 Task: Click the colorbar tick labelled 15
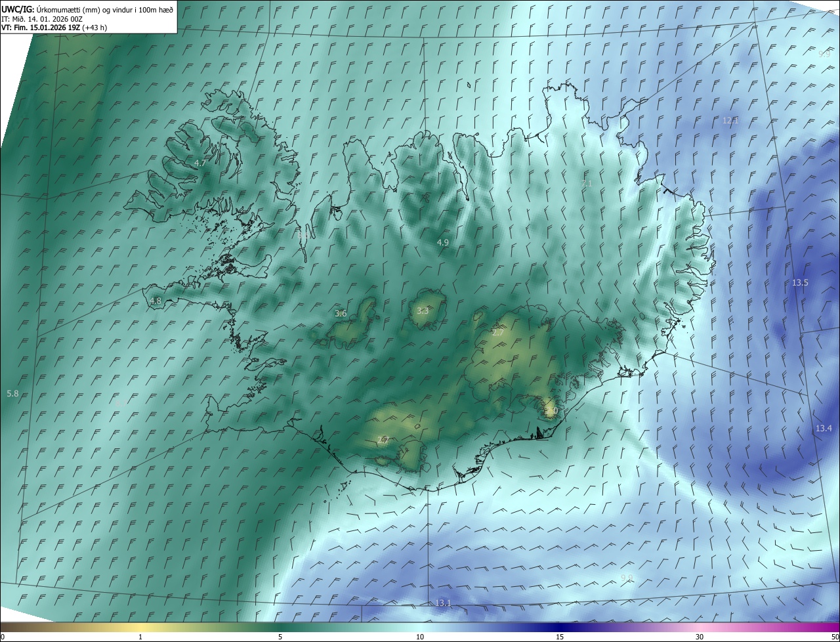coord(560,637)
